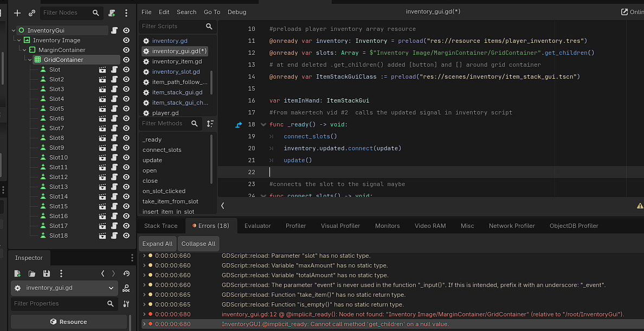The image size is (644, 331).
Task: Hide the GridContainer node with its eye icon
Action: (126, 60)
